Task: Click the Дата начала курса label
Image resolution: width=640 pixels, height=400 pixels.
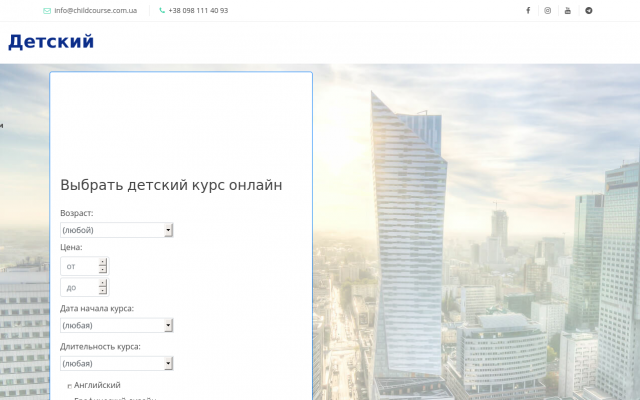Action: tap(97, 309)
